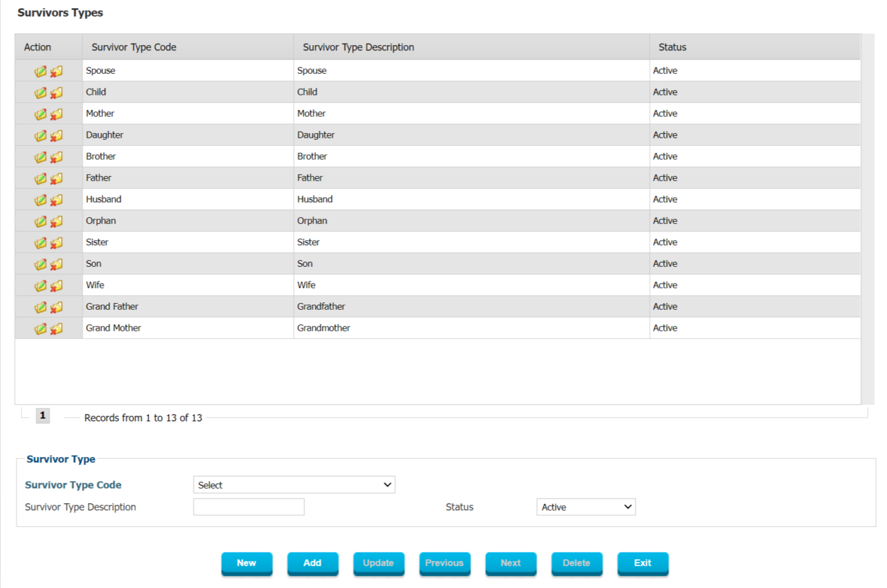Go to the Next record

point(511,563)
